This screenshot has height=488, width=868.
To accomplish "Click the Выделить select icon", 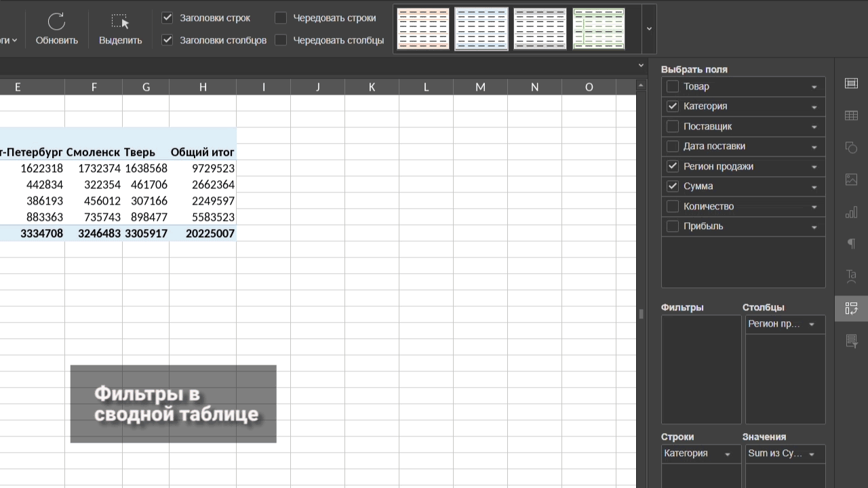I will (x=120, y=22).
